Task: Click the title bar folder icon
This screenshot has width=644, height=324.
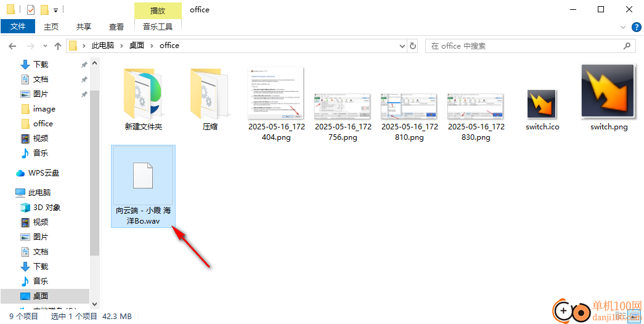Action: click(10, 9)
